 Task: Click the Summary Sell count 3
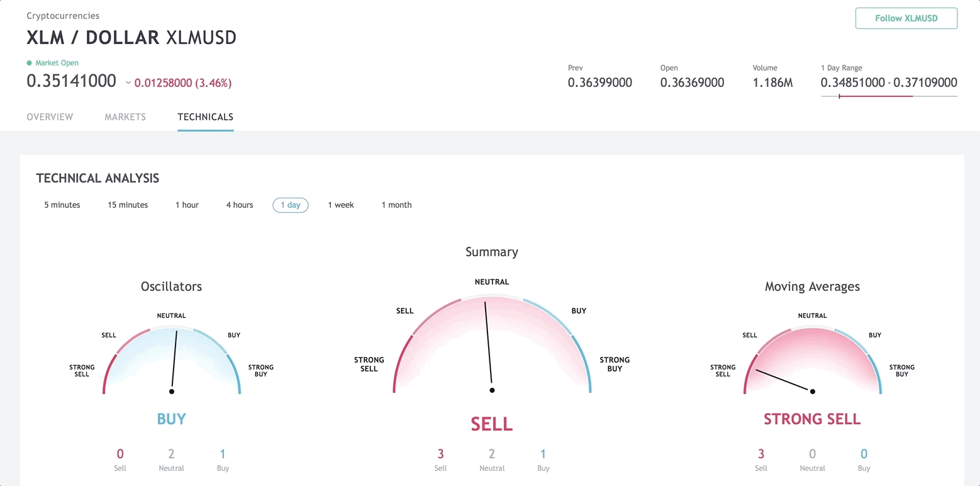click(x=440, y=454)
